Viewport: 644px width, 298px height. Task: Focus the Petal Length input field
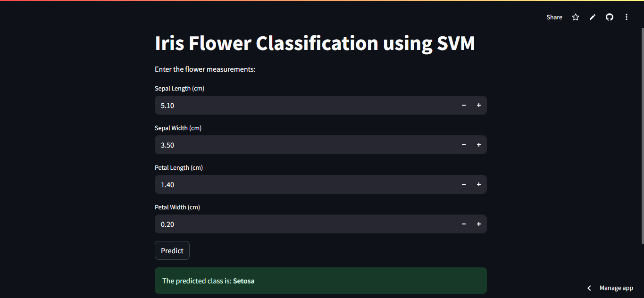(x=305, y=184)
